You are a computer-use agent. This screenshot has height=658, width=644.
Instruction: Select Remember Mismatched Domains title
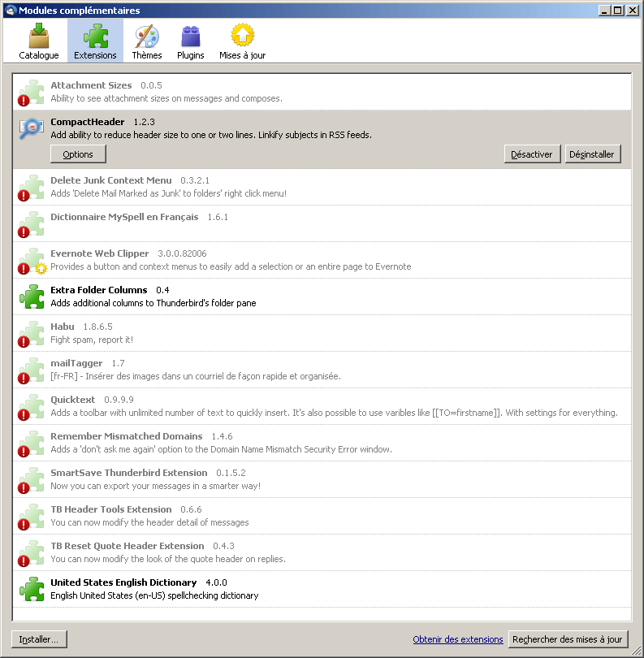127,436
